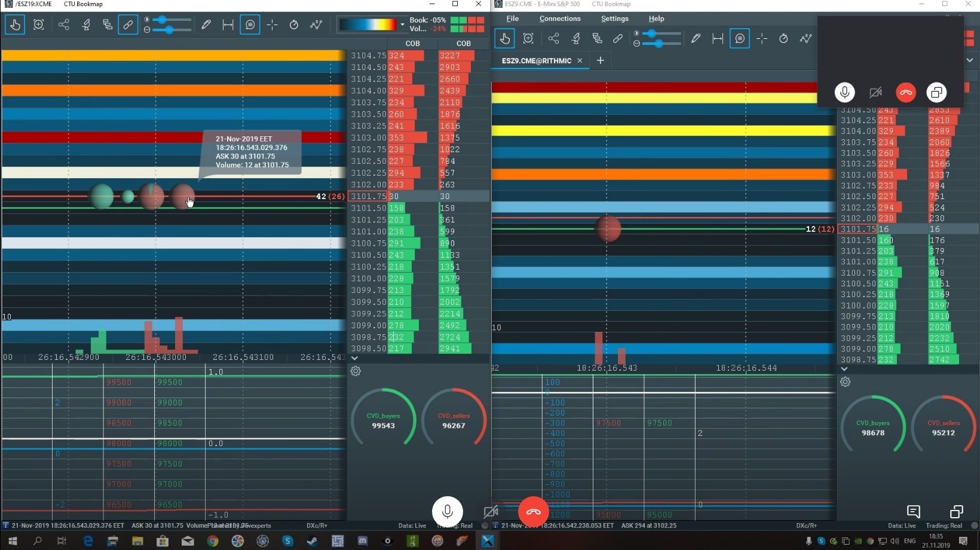This screenshot has height=550, width=980.
Task: Open Google Chrome from the Windows taskbar
Action: [x=213, y=541]
